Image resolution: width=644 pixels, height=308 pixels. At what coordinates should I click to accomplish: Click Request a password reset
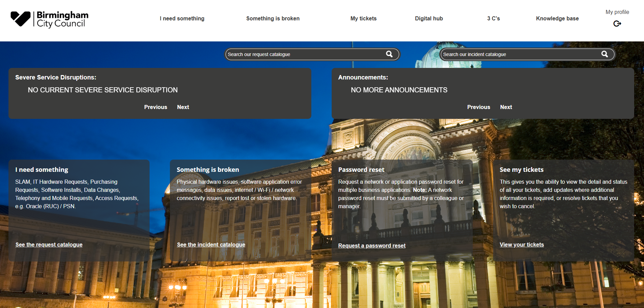coord(372,246)
